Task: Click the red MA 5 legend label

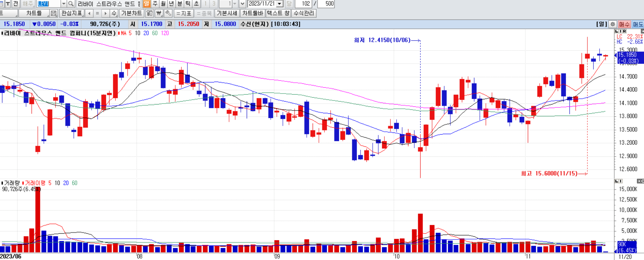Action: click(x=125, y=33)
